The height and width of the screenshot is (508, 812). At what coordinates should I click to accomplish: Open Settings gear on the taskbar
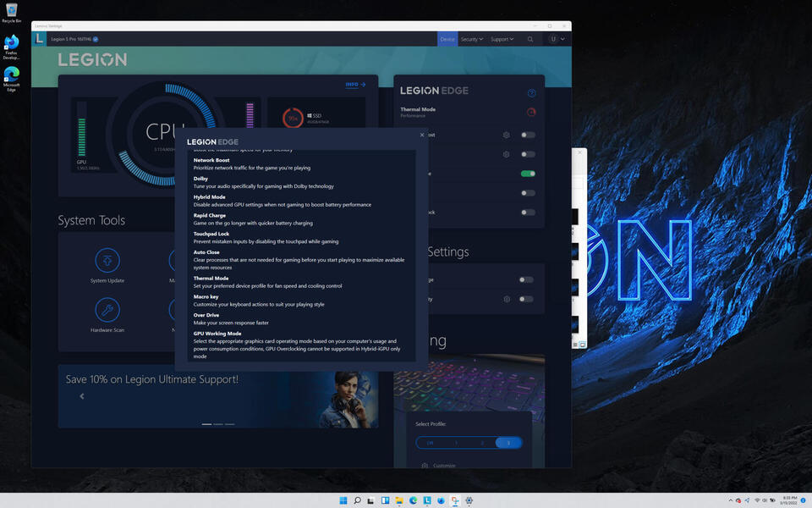(469, 500)
